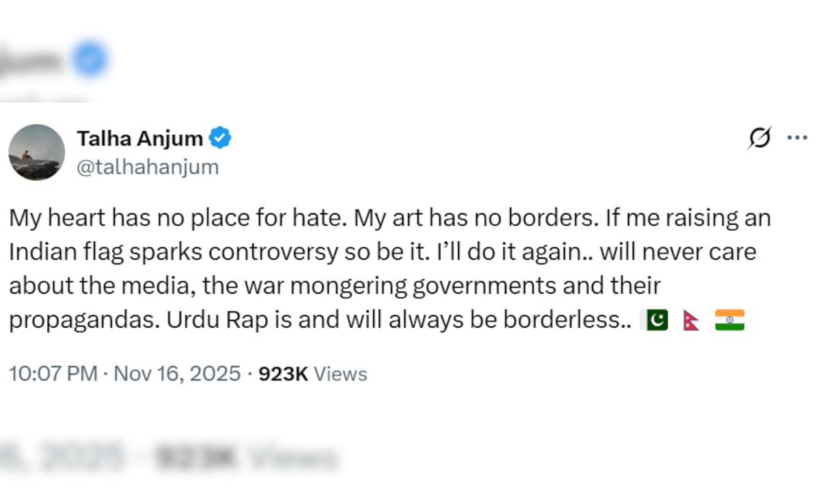Screen dimensions: 820x504
Task: Open the three-dot more options menu
Action: coord(797,137)
